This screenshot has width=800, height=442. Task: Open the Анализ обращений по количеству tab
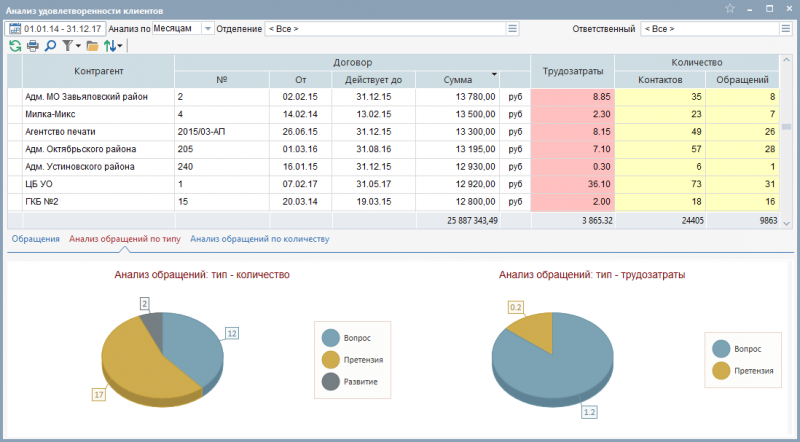pos(260,239)
